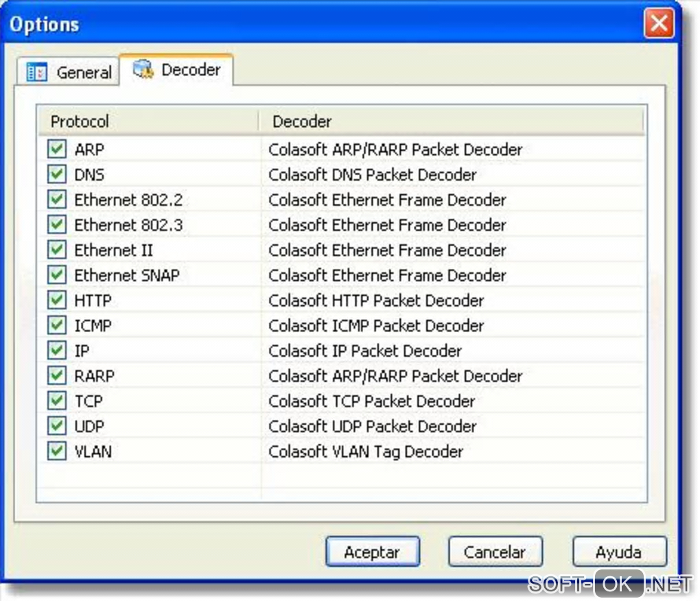Screen dimensions: 700x601
Task: Switch to the General tab
Action: pyautogui.click(x=69, y=71)
